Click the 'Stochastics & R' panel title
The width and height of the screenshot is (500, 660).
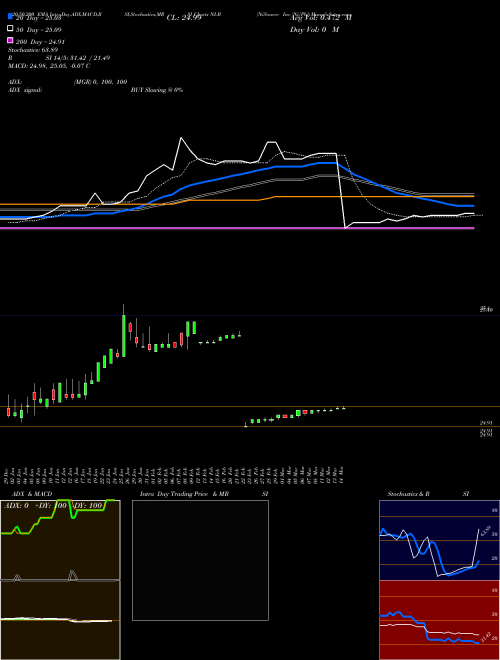tap(408, 494)
